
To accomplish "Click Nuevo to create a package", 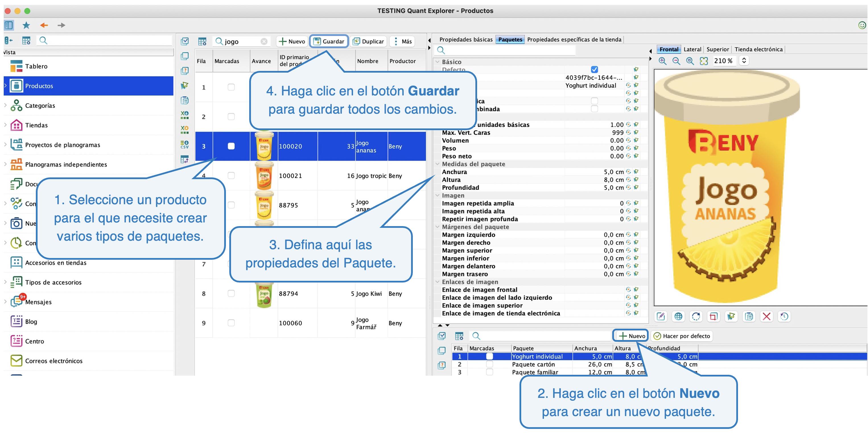I will point(630,336).
